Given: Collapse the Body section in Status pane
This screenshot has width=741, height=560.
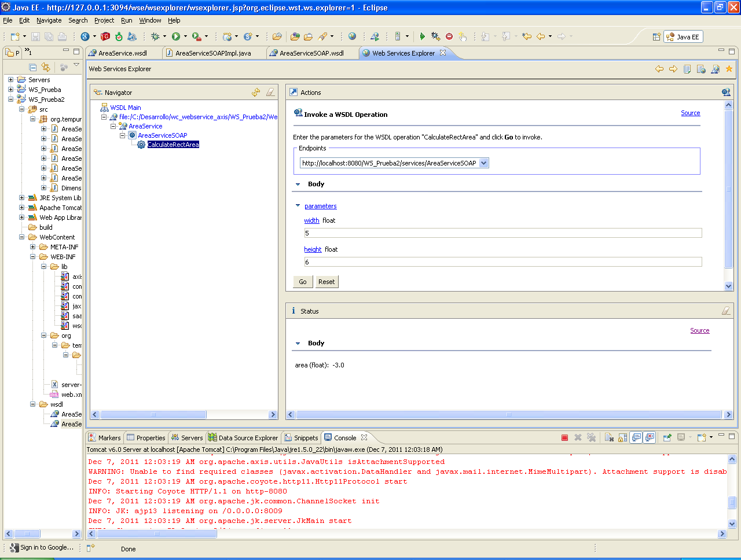Looking at the screenshot, I should pos(298,344).
